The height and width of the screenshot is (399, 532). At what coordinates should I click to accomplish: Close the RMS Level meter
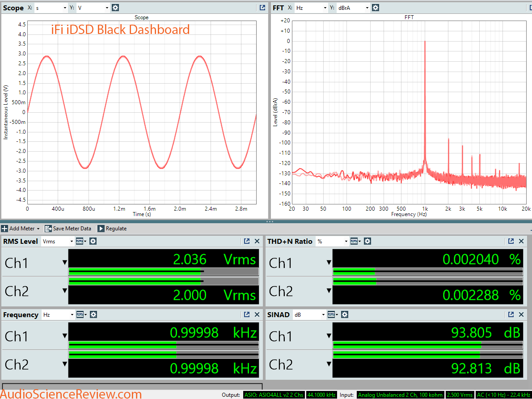point(257,241)
